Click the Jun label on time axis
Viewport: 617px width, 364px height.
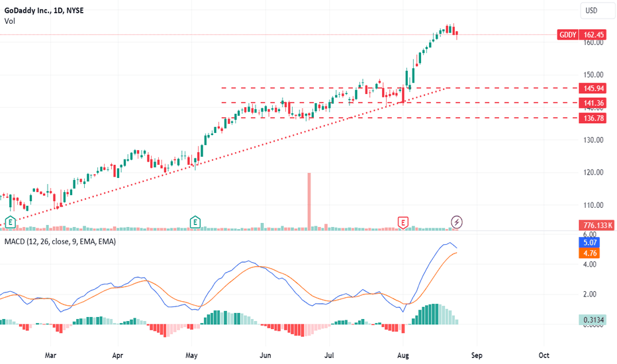tap(265, 355)
